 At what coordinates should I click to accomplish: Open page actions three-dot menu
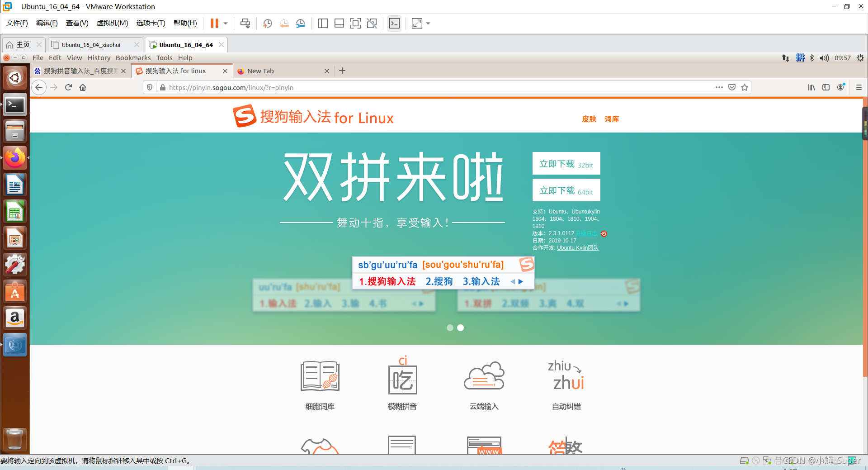tap(719, 87)
